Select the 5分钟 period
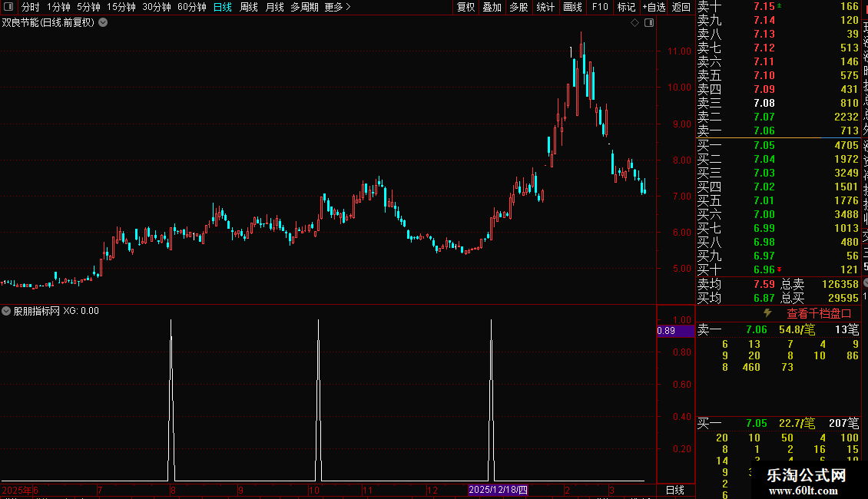Image resolution: width=868 pixels, height=499 pixels. (x=88, y=7)
